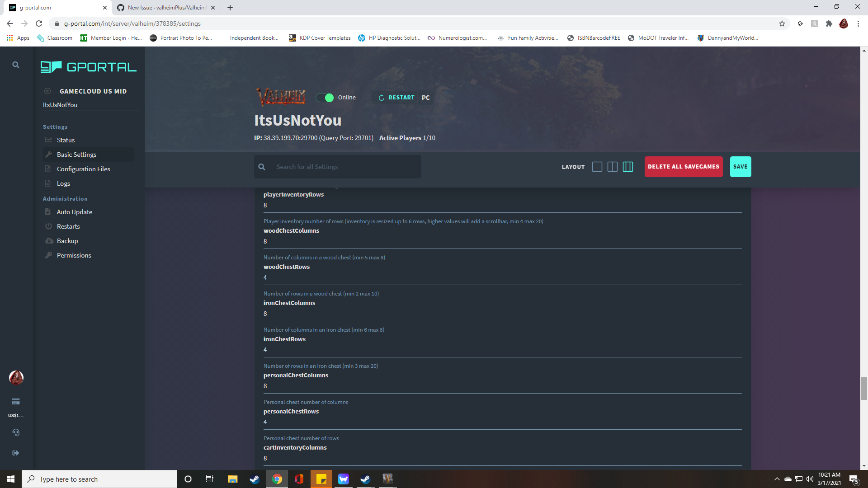
Task: Switch layout to single column view
Action: point(597,167)
